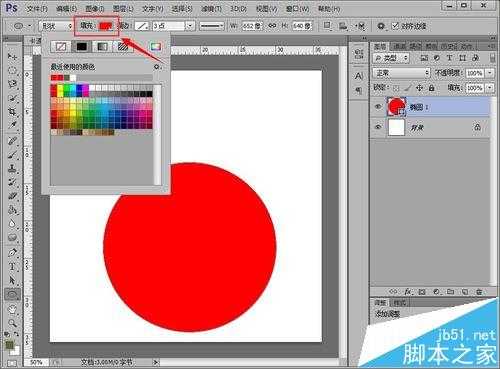This screenshot has height=369, width=500.
Task: Open the shape tool mode dropdown
Action: coord(56,26)
